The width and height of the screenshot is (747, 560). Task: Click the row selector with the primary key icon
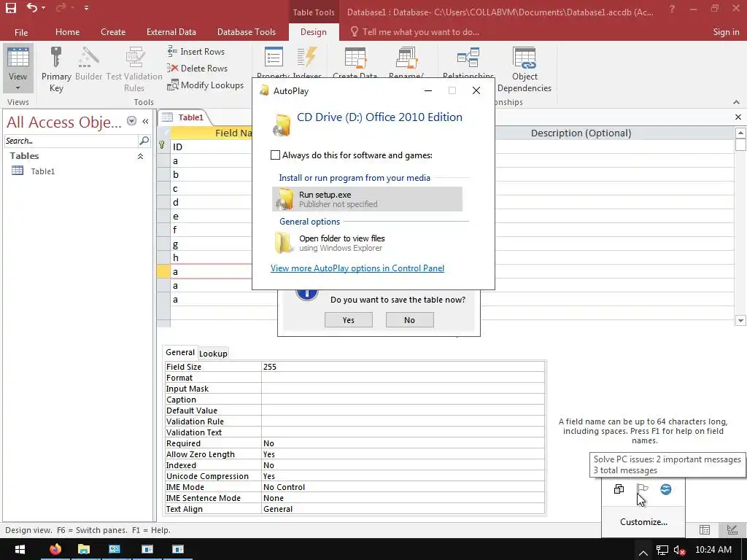click(x=163, y=146)
